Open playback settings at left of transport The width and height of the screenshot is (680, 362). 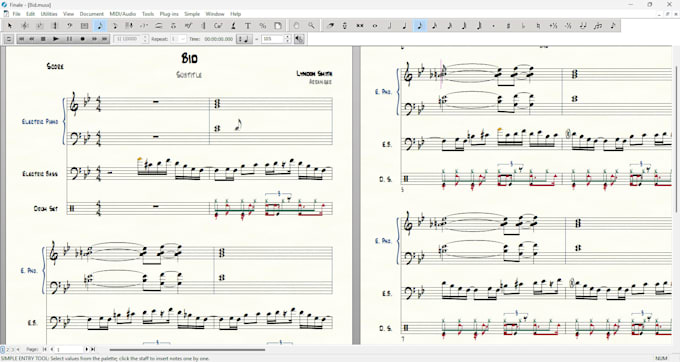point(8,39)
